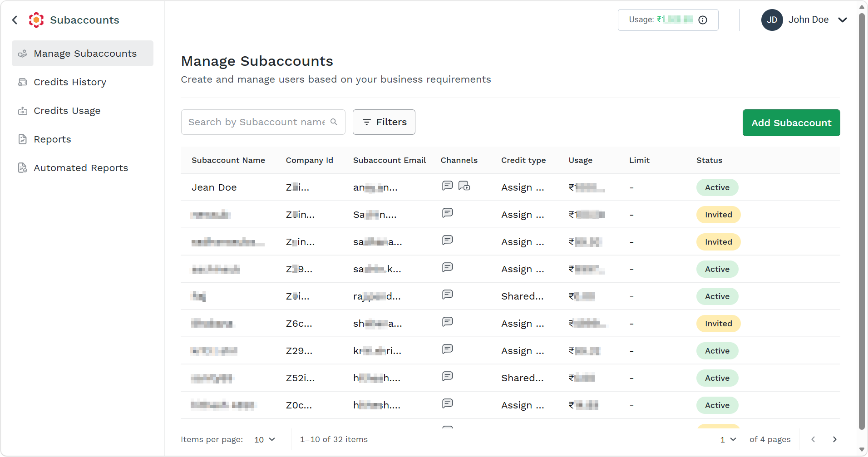
Task: Click Jean Doe subaccount name
Action: (214, 187)
